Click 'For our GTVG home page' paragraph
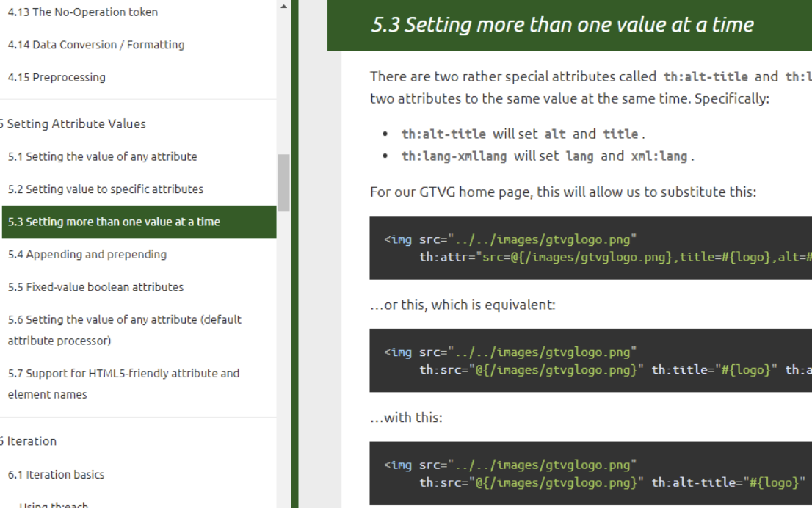 [563, 192]
